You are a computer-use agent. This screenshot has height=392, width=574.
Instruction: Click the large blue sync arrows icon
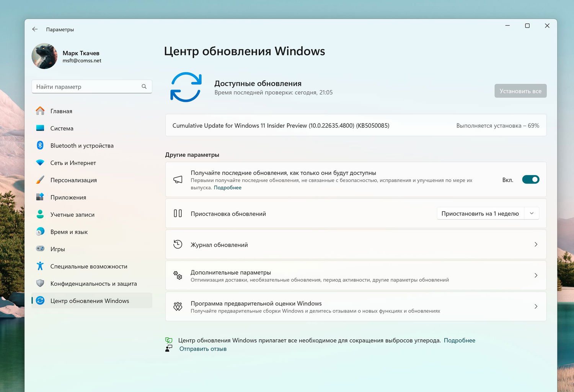point(186,87)
